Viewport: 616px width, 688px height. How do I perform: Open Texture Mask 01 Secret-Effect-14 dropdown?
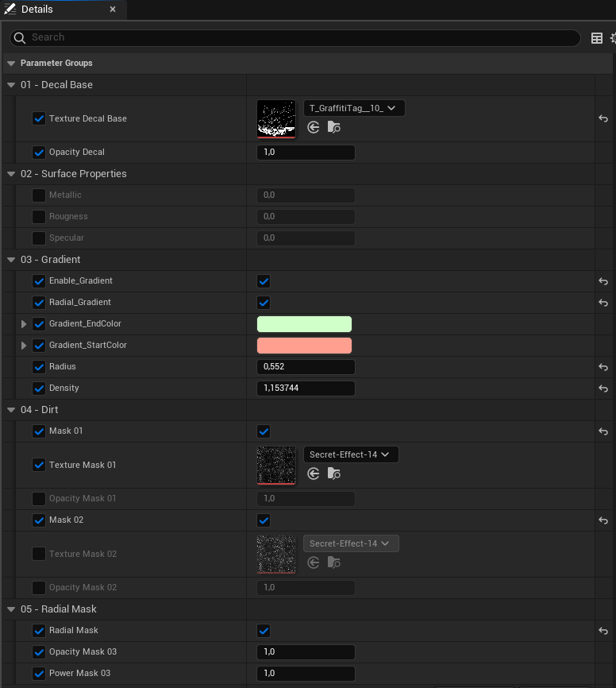point(351,454)
